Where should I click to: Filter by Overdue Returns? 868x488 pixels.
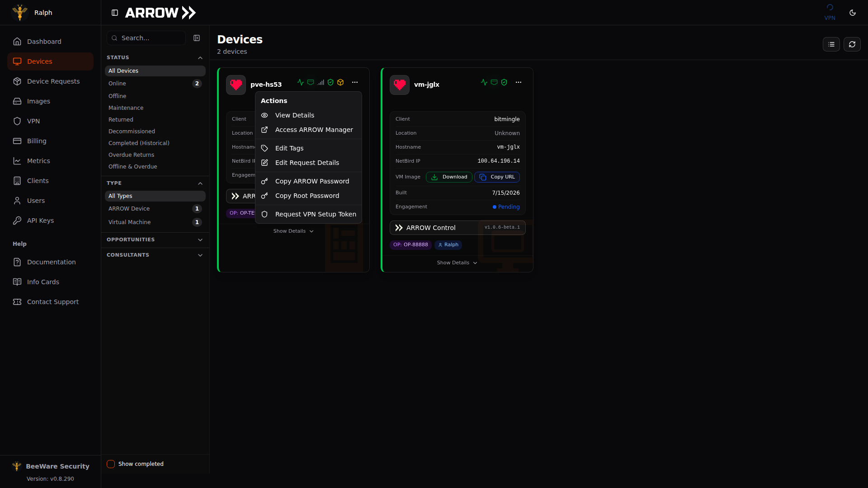coord(155,155)
